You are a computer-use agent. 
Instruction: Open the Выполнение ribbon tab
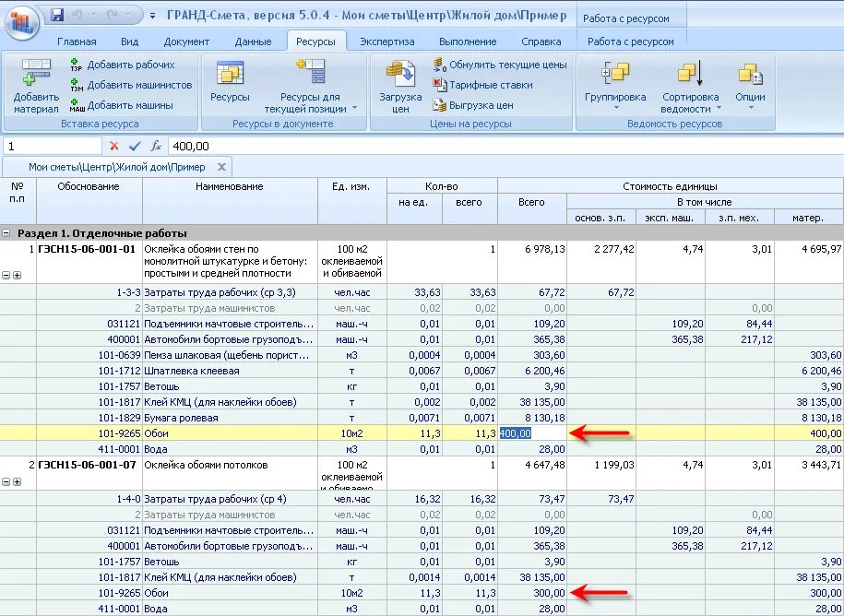pos(468,41)
